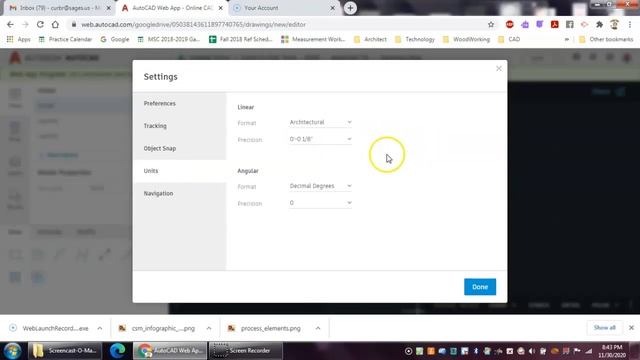Viewport: 640px width, 360px height.
Task: Show all downloads
Action: click(x=604, y=328)
